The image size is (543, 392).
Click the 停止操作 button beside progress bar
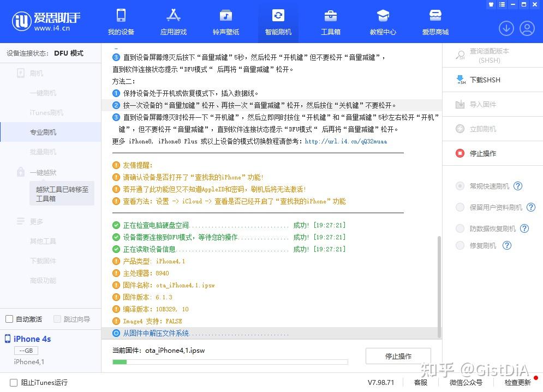click(x=398, y=356)
